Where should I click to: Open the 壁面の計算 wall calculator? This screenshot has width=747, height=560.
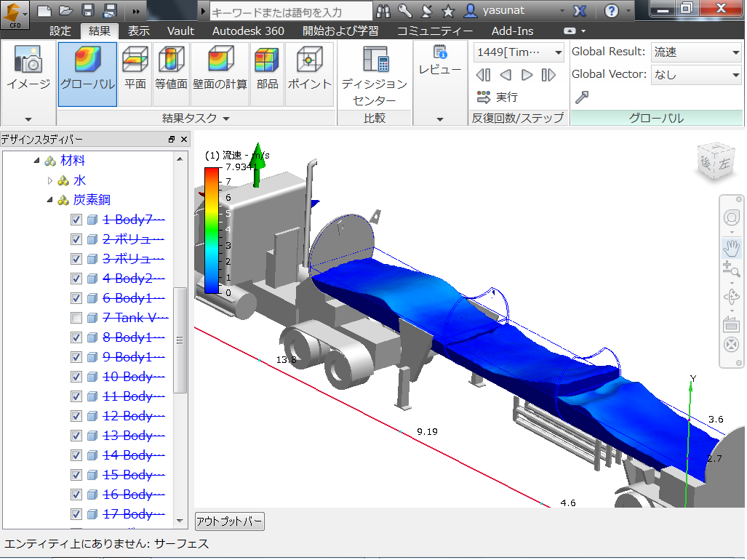tap(220, 74)
